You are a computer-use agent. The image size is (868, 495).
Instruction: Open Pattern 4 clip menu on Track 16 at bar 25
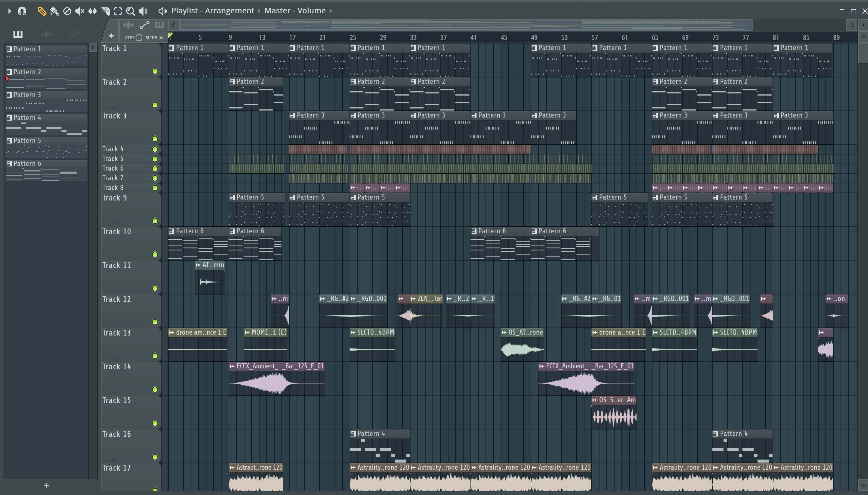point(353,434)
